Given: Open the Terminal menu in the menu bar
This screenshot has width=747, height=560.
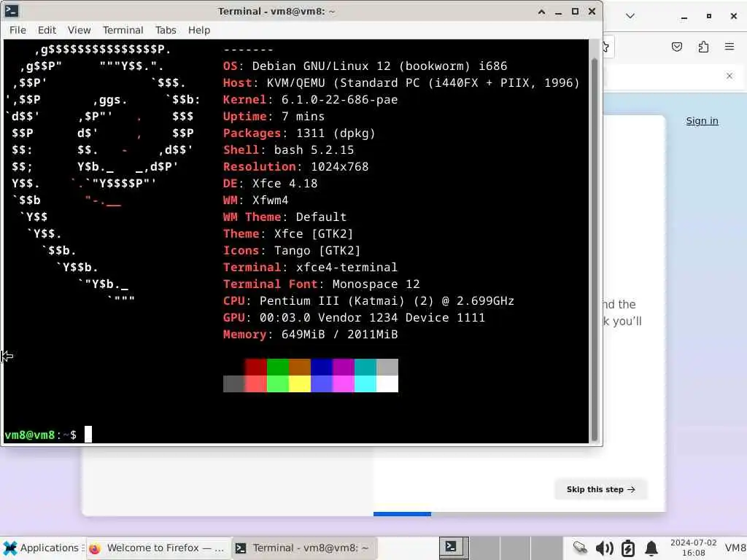Looking at the screenshot, I should 123,30.
